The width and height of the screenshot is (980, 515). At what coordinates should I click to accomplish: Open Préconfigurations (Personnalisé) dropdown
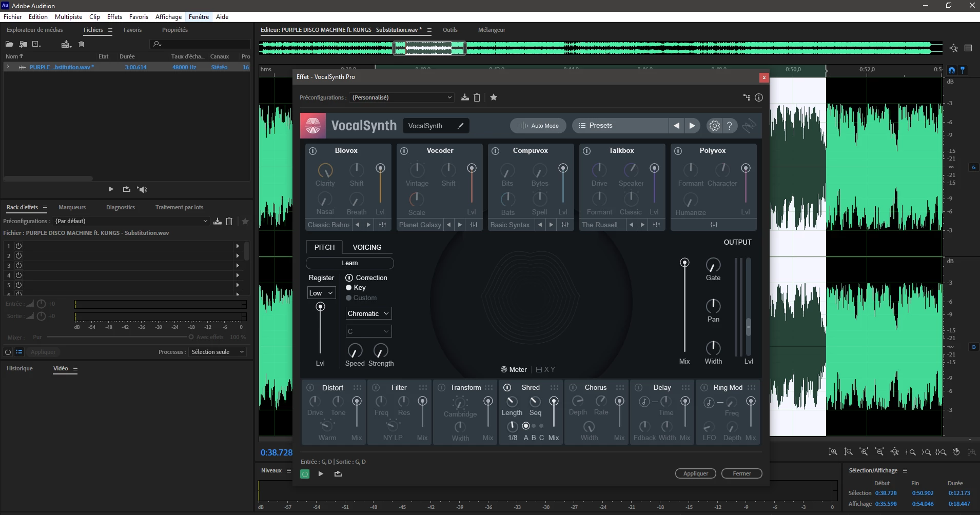pyautogui.click(x=402, y=97)
